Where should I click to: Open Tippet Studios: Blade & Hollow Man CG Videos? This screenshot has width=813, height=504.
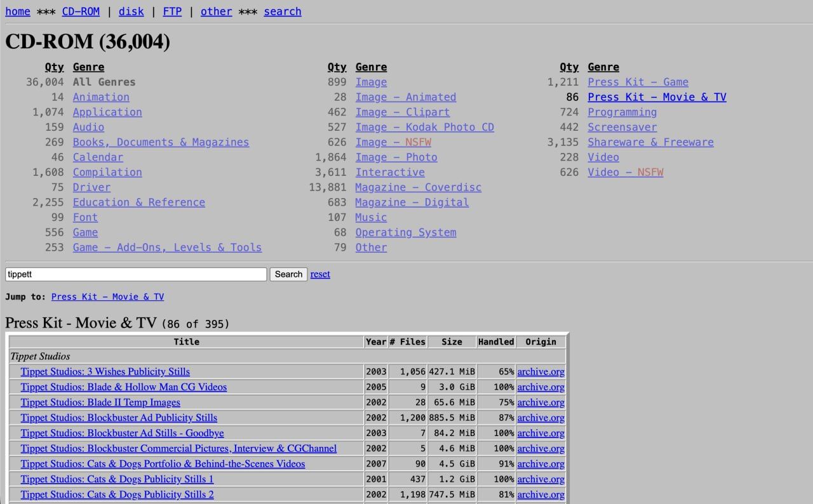coord(123,387)
